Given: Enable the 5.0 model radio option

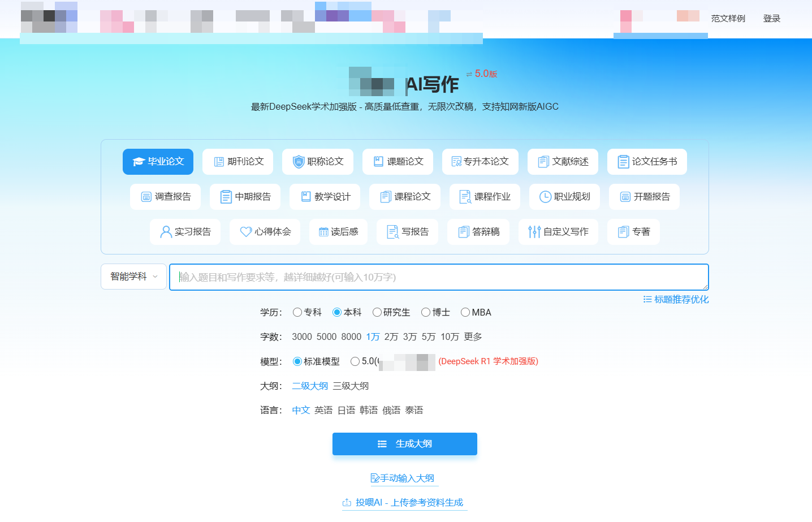Looking at the screenshot, I should (355, 361).
